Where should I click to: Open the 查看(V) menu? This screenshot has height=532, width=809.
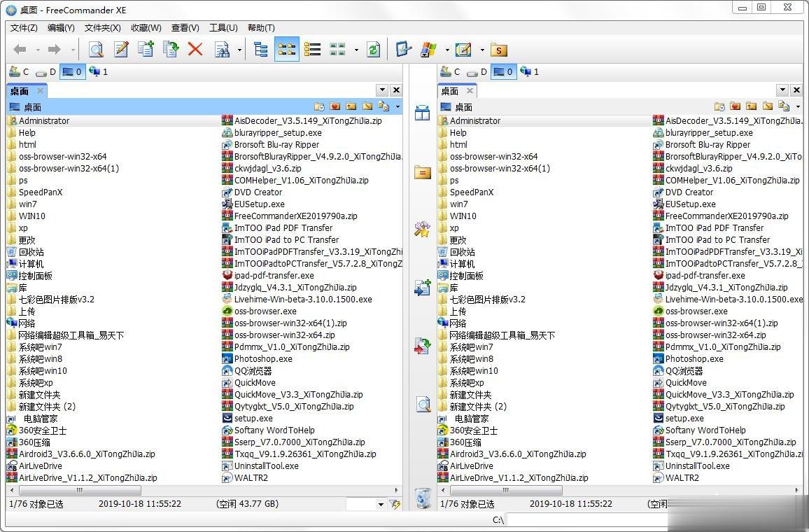tap(185, 28)
